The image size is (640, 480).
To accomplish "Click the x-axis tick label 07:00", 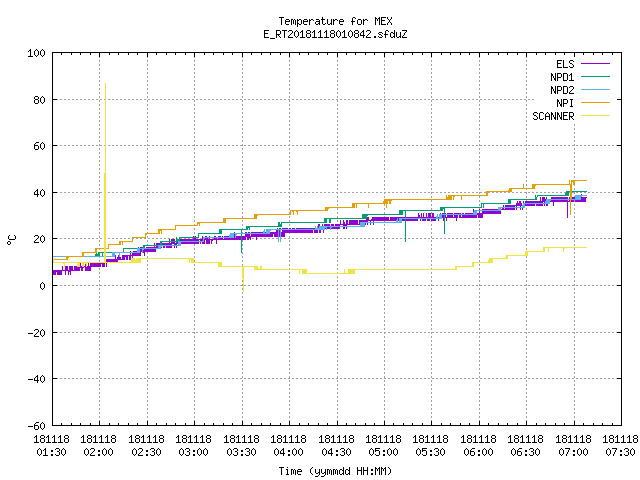I will [x=573, y=452].
